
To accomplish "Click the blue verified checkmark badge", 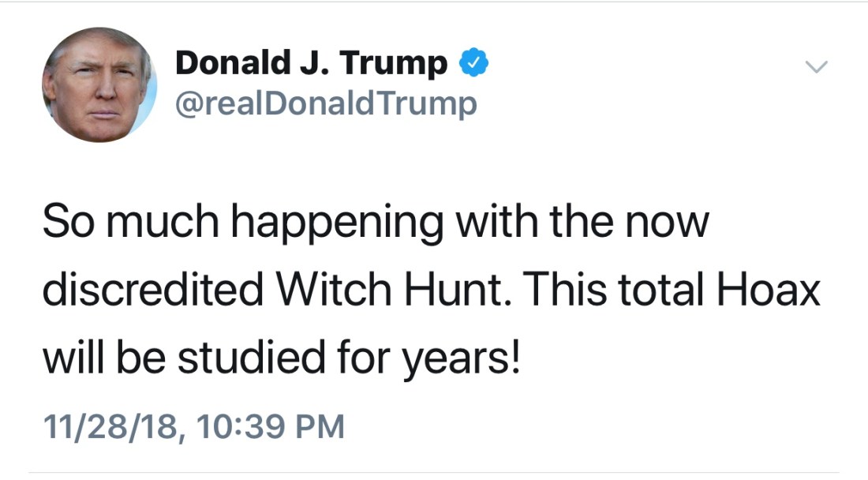I will pyautogui.click(x=475, y=62).
